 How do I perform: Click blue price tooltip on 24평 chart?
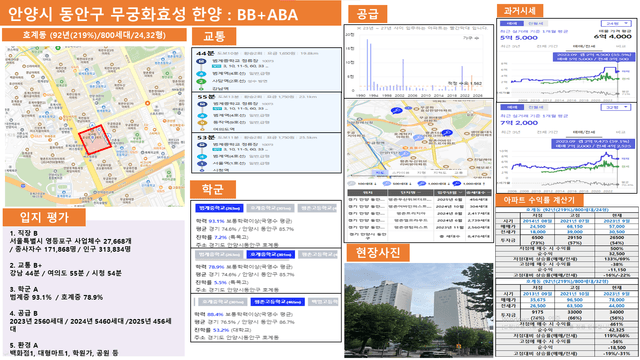[593, 57]
